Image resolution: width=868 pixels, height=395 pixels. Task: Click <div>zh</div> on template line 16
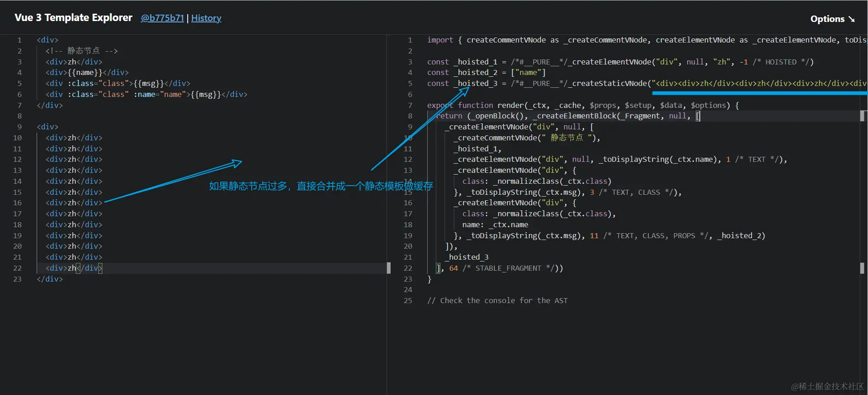coord(74,203)
